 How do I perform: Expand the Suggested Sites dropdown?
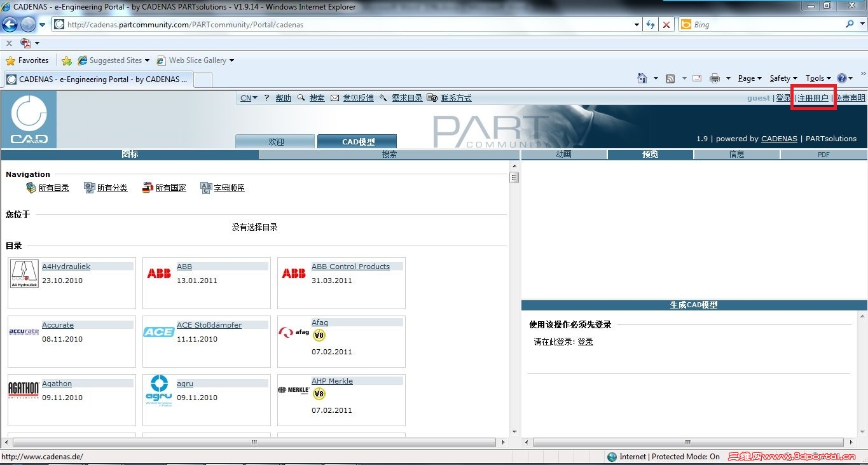[x=147, y=60]
